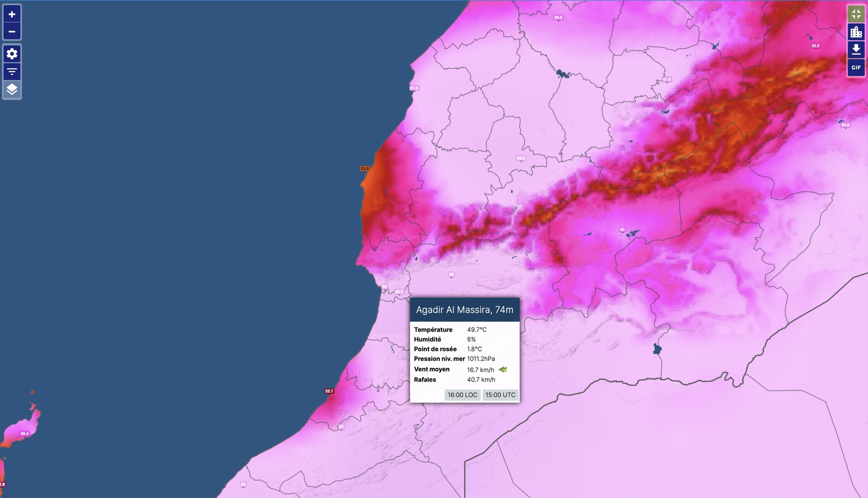This screenshot has width=868, height=498.
Task: Select the 32.1 station marker on the coast
Action: pos(329,391)
